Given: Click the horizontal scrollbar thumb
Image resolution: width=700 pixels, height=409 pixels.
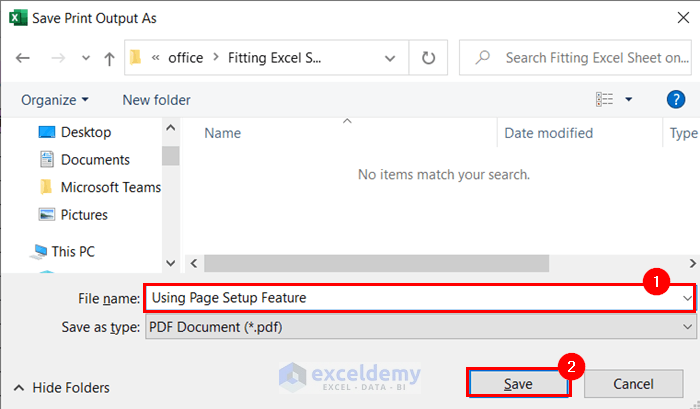Looking at the screenshot, I should 376,263.
